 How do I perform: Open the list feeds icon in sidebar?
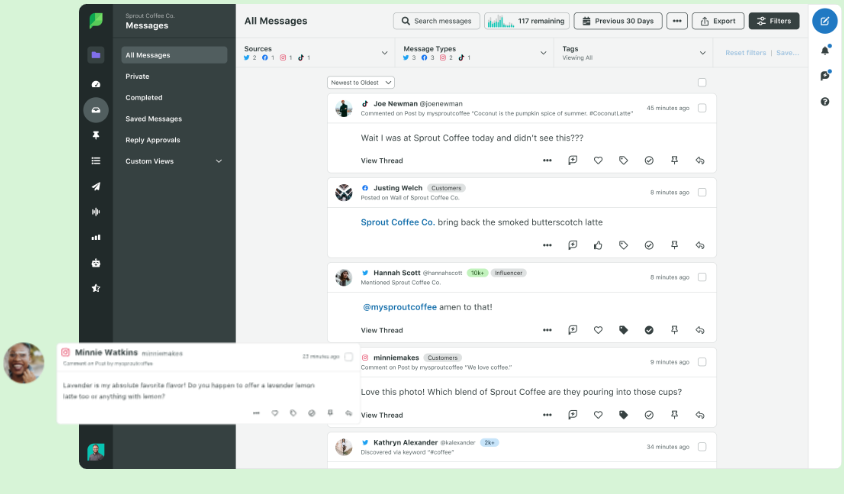(x=96, y=160)
